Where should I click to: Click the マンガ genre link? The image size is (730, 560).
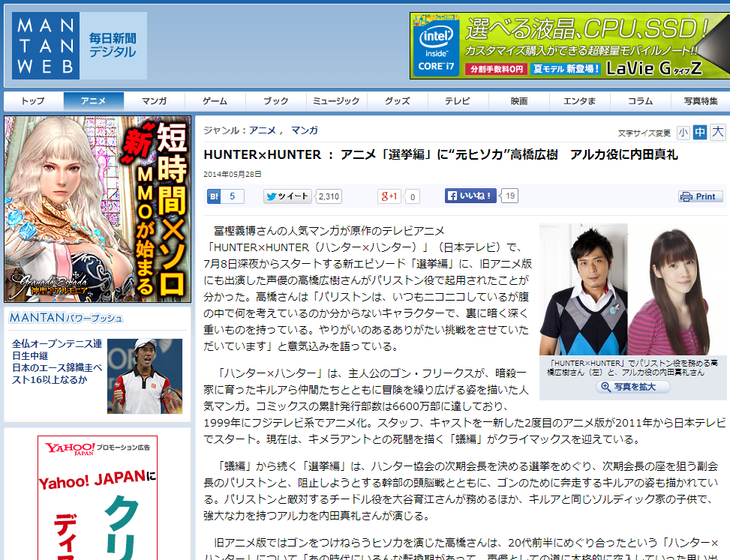(x=305, y=130)
